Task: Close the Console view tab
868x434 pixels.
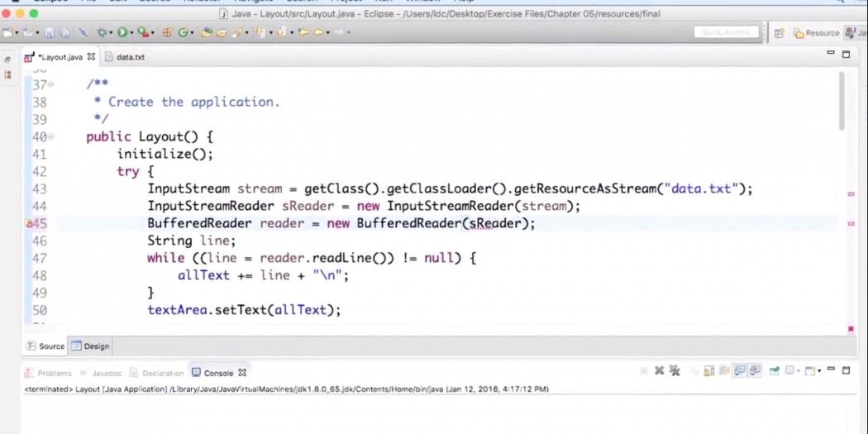Action: pos(242,373)
